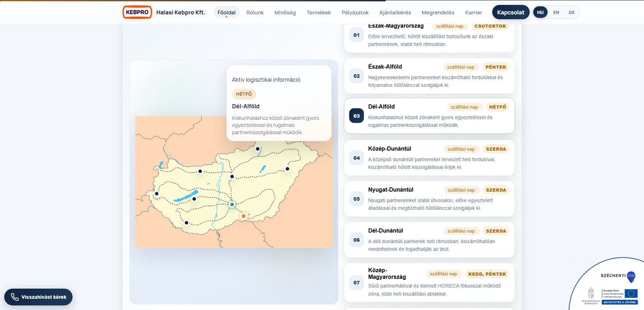Open the Megrendelés page
Image resolution: width=644 pixels, height=310 pixels.
pyautogui.click(x=438, y=12)
